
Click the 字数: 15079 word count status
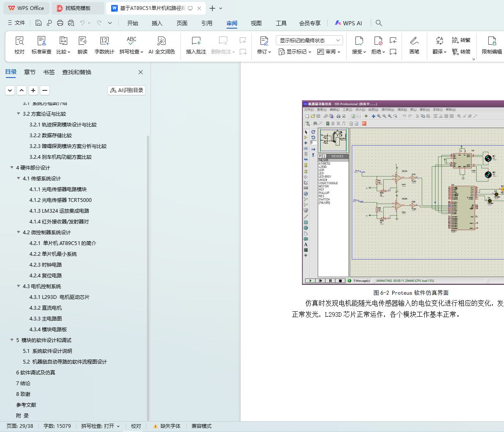57,426
